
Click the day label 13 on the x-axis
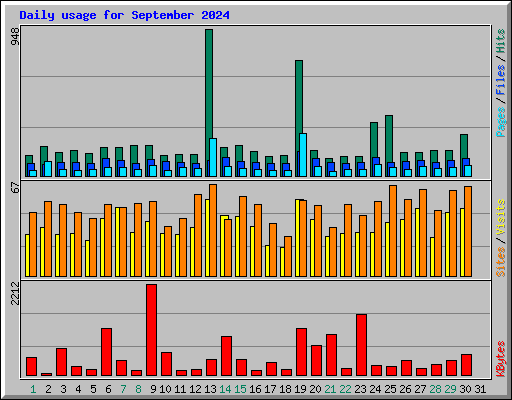[x=210, y=389]
